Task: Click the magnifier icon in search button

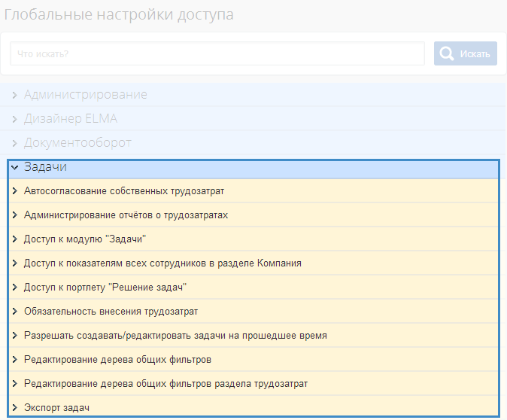Action: click(447, 53)
